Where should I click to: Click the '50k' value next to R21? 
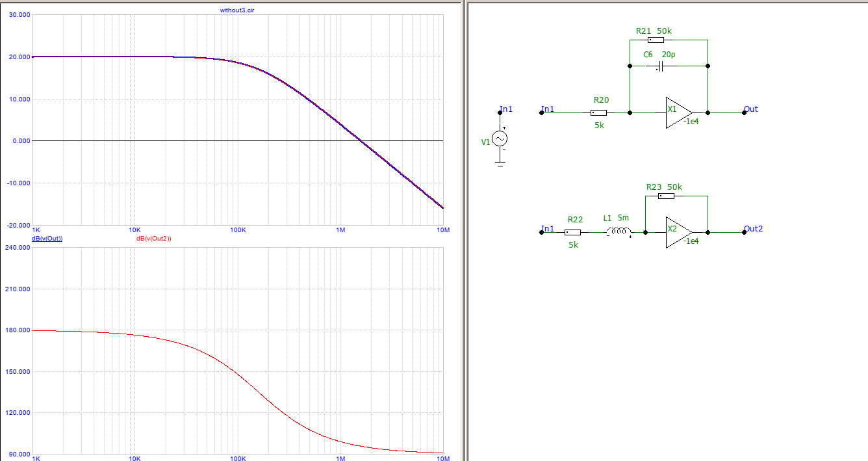coord(664,31)
